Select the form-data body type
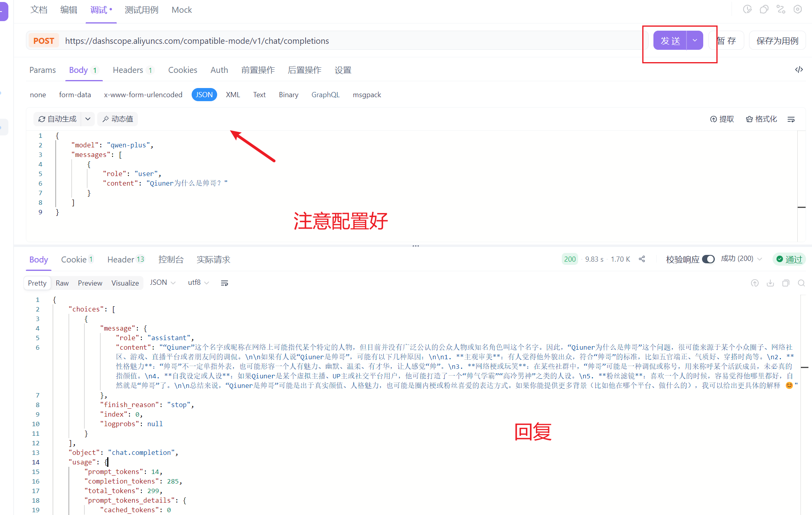 [x=75, y=95]
